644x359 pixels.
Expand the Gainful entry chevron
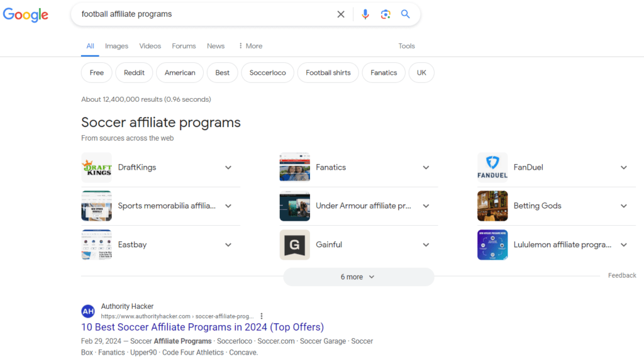coord(426,245)
